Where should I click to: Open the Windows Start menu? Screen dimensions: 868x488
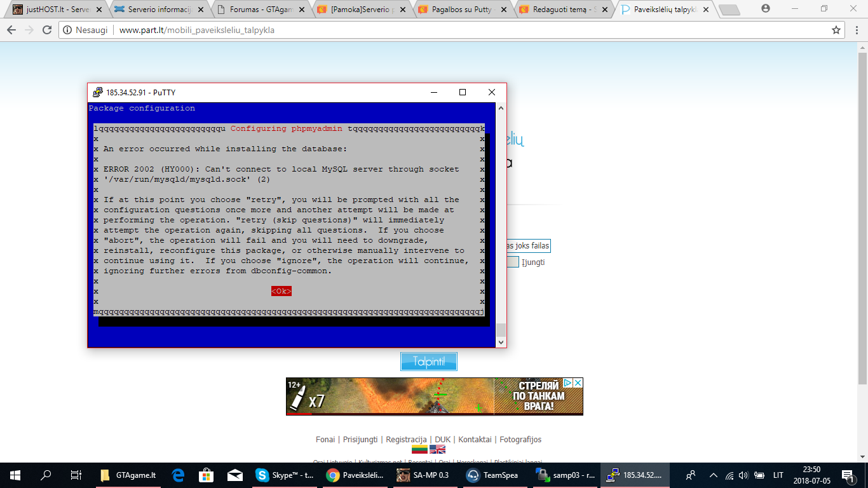coord(15,475)
